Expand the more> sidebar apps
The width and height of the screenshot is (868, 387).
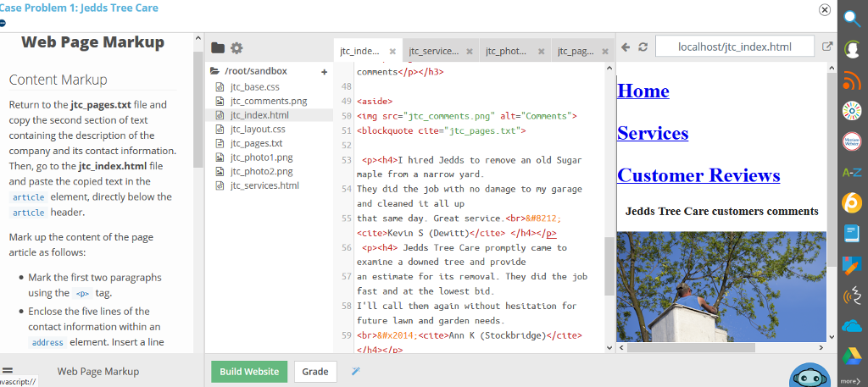click(849, 381)
